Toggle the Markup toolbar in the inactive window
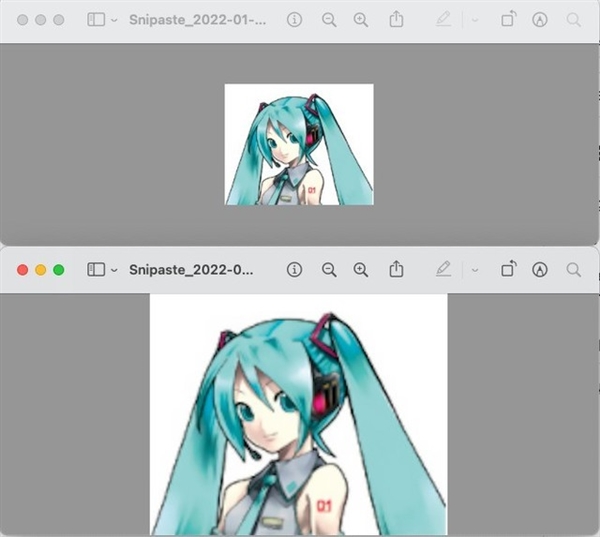Screen dimensions: 600x537 (540, 19)
